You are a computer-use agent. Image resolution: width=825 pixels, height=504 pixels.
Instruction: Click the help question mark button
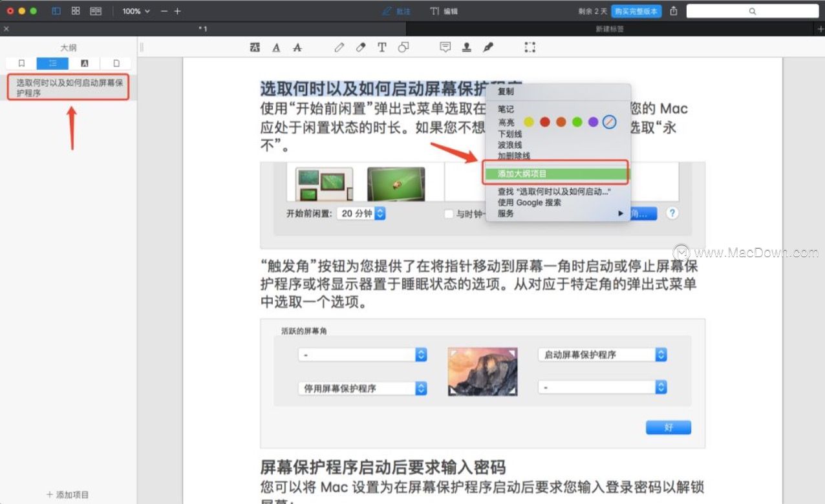tap(672, 213)
